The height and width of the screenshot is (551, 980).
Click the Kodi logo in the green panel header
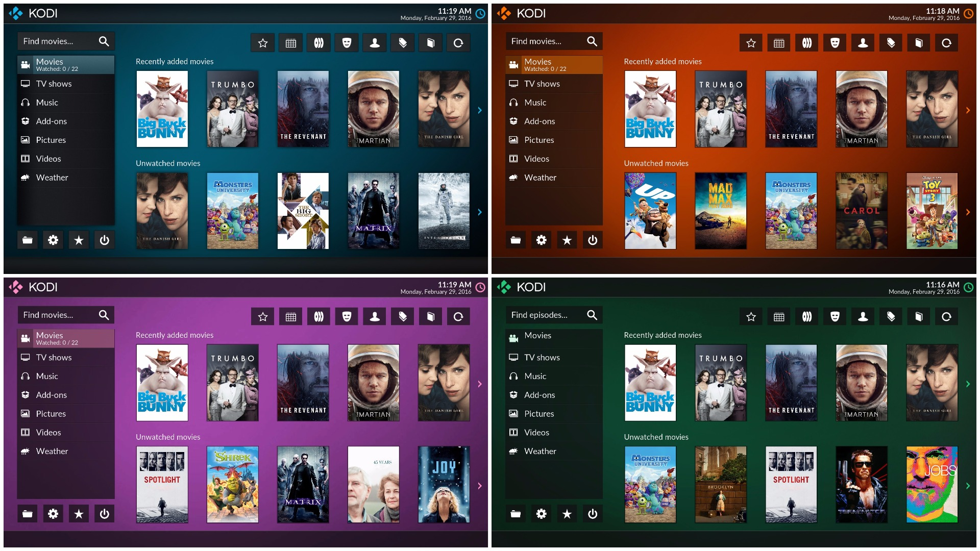(504, 287)
